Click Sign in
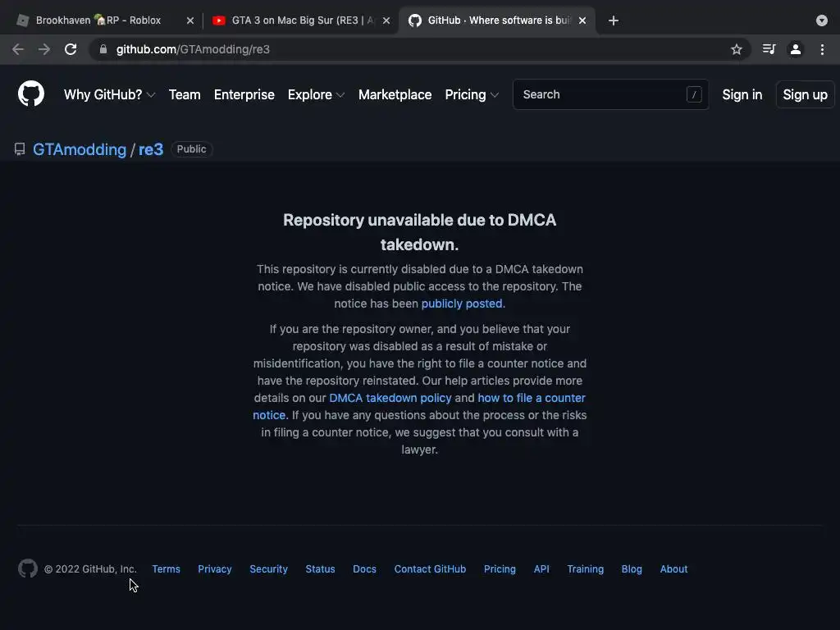840x630 pixels. (742, 94)
